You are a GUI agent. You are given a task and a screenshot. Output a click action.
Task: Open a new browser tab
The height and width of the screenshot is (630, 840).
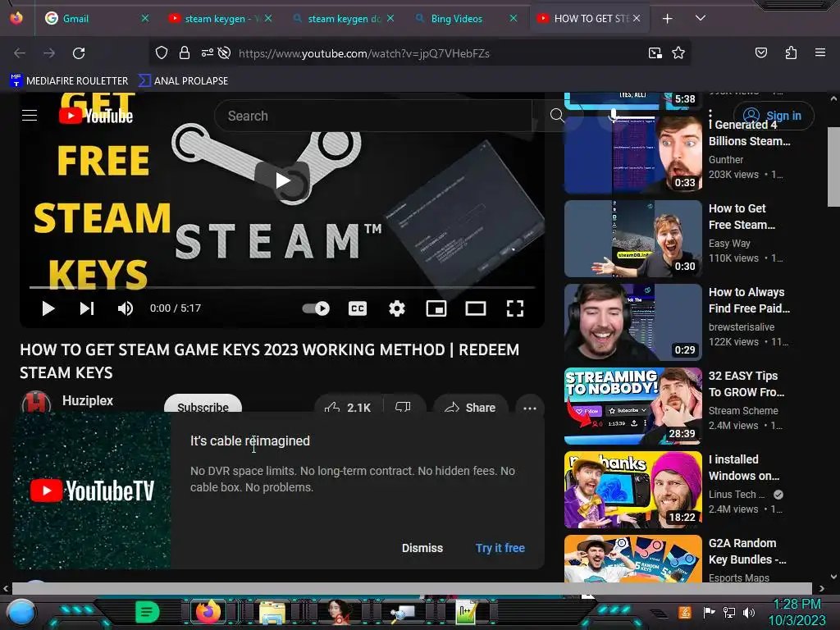667,19
